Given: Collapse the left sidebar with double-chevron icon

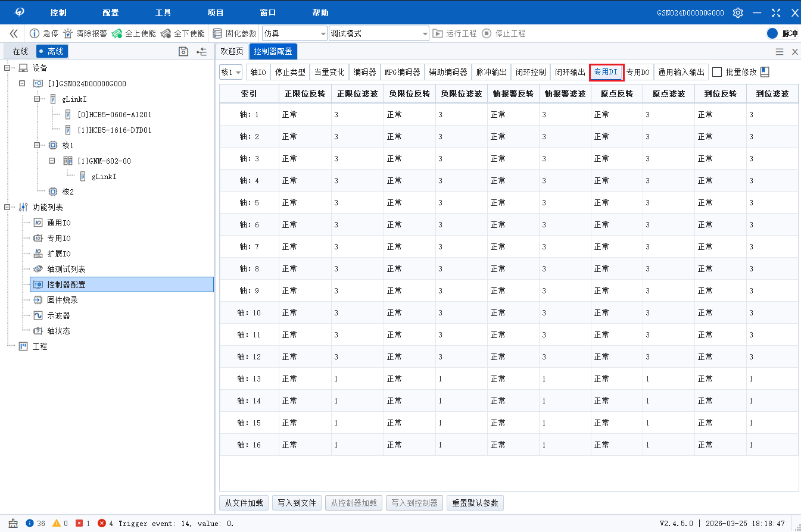Looking at the screenshot, I should click(x=13, y=33).
